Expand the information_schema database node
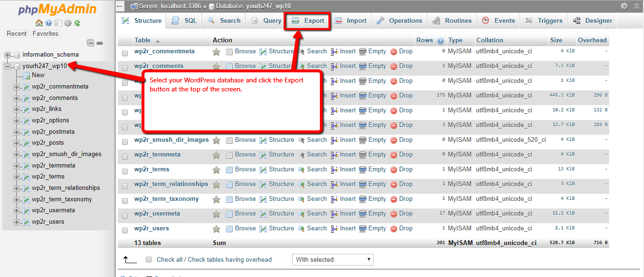This screenshot has width=644, height=277. [x=8, y=55]
